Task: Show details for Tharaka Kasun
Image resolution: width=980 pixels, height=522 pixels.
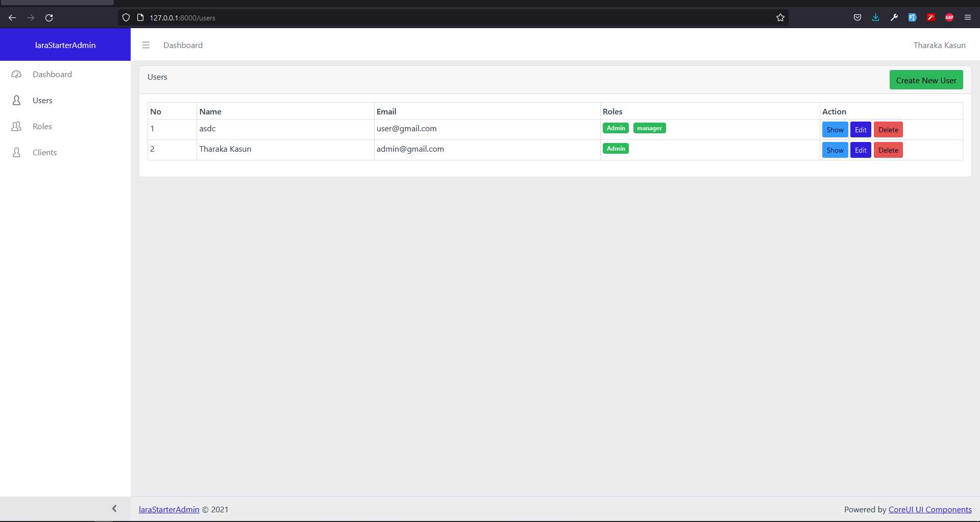Action: click(x=835, y=150)
